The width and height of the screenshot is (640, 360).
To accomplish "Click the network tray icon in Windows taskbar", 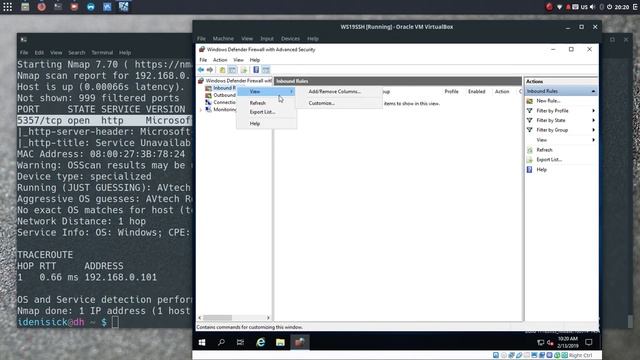I will (541, 342).
